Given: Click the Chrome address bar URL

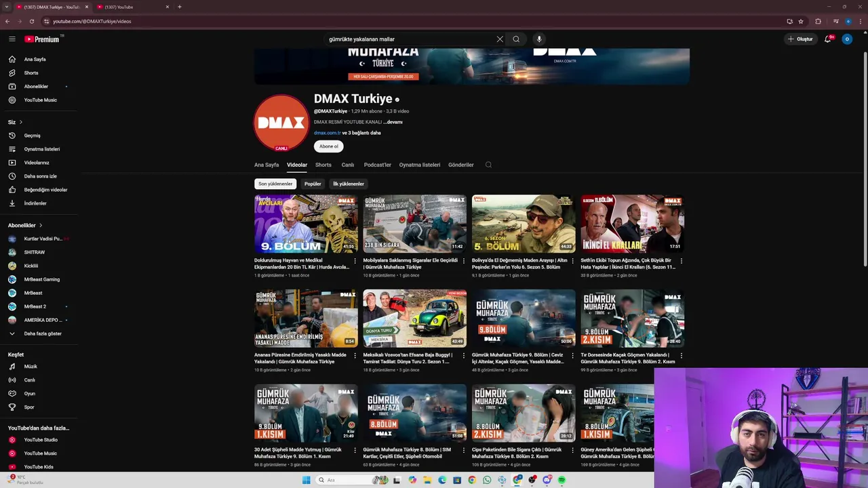Looking at the screenshot, I should click(x=92, y=21).
